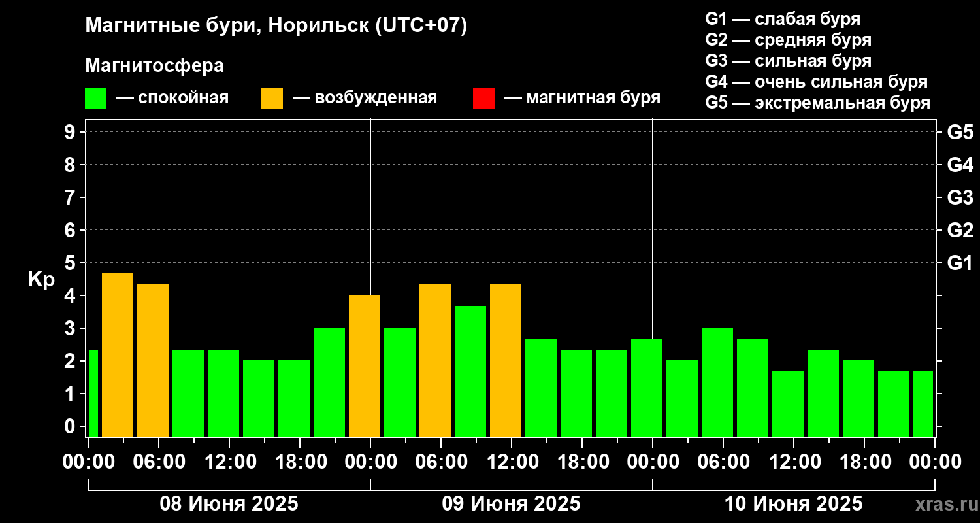Click the '18:00' tick label under 09 June

582,462
